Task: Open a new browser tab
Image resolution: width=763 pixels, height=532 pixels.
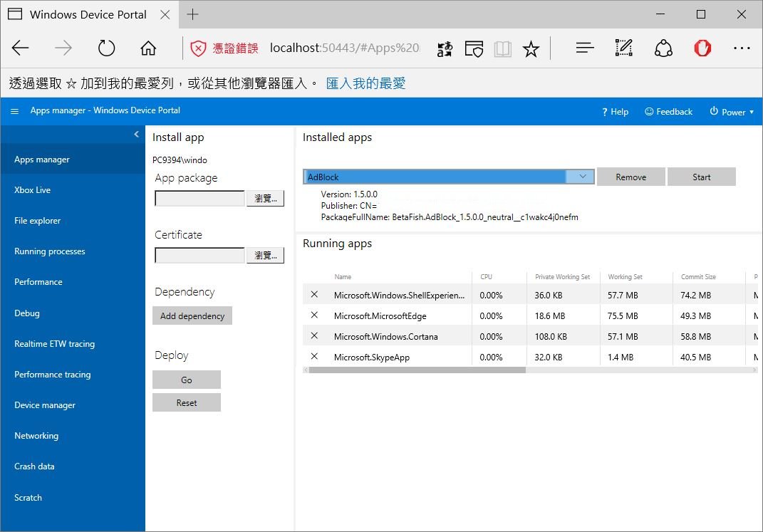Action: [192, 14]
